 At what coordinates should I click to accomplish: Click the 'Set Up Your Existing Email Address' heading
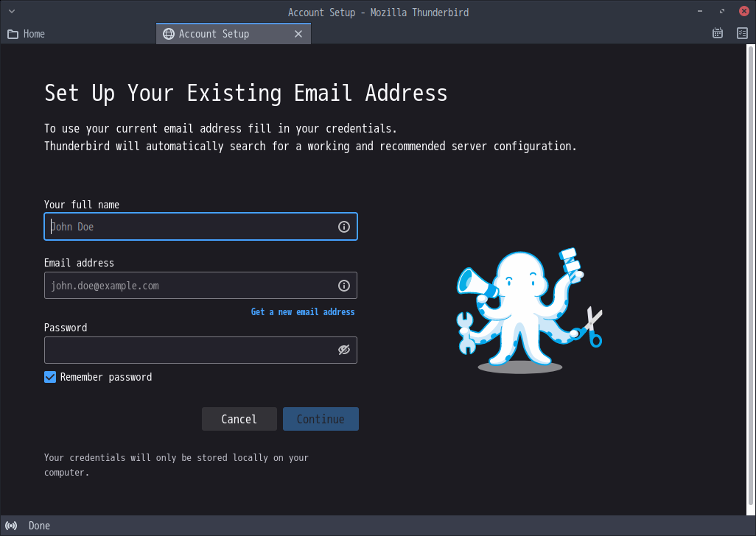click(x=246, y=93)
